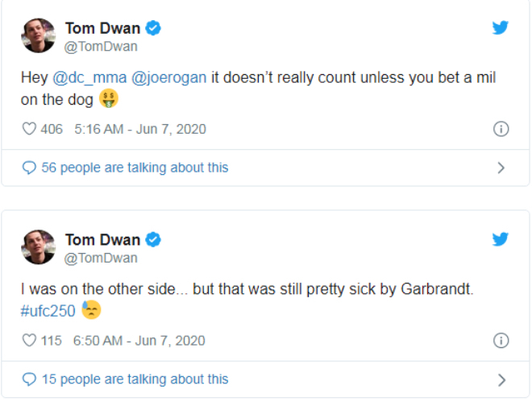The image size is (532, 402).
Task: Click the reply bubble beside 15 people
Action: pyautogui.click(x=29, y=379)
